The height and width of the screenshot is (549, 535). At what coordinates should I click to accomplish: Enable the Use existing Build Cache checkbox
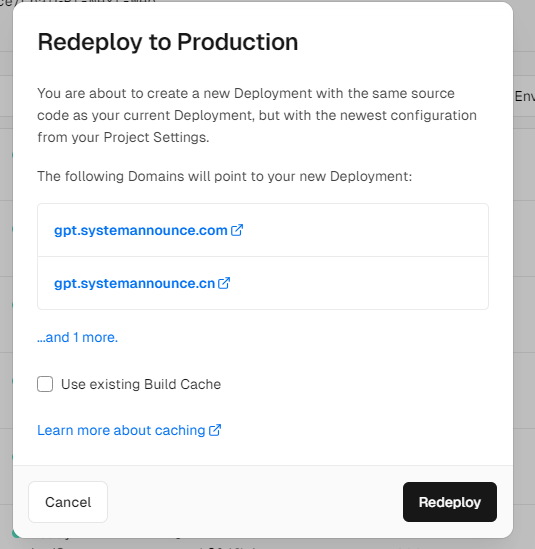[45, 384]
